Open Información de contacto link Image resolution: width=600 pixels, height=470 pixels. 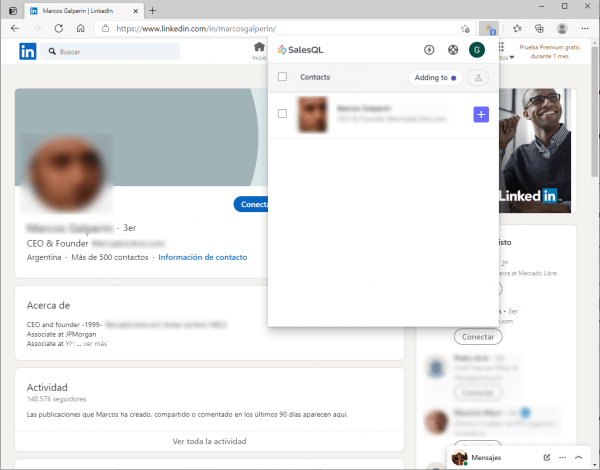pyautogui.click(x=203, y=257)
